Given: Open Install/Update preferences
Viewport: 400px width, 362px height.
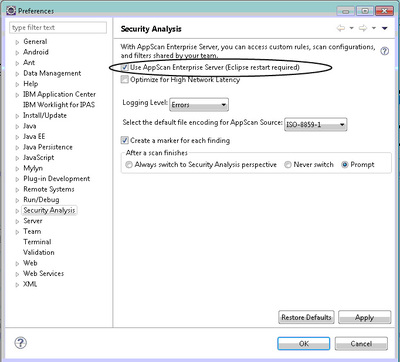Looking at the screenshot, I should pos(45,115).
